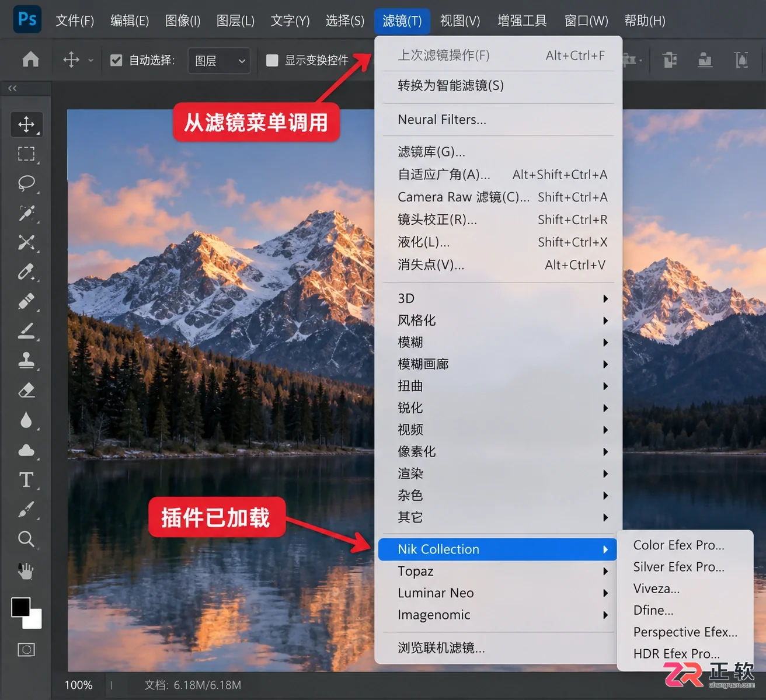This screenshot has width=766, height=700.
Task: Expand the 风格化 submenu
Action: coord(498,321)
